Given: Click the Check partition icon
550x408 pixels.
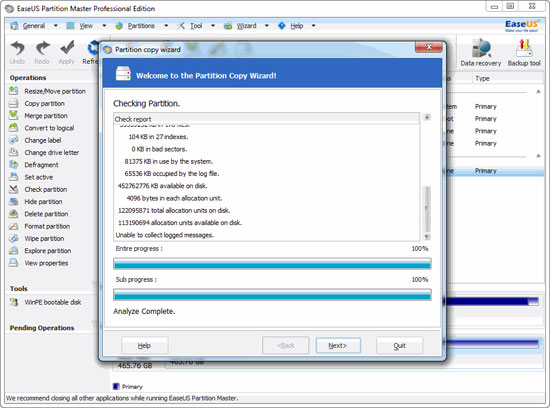Looking at the screenshot, I should (14, 189).
